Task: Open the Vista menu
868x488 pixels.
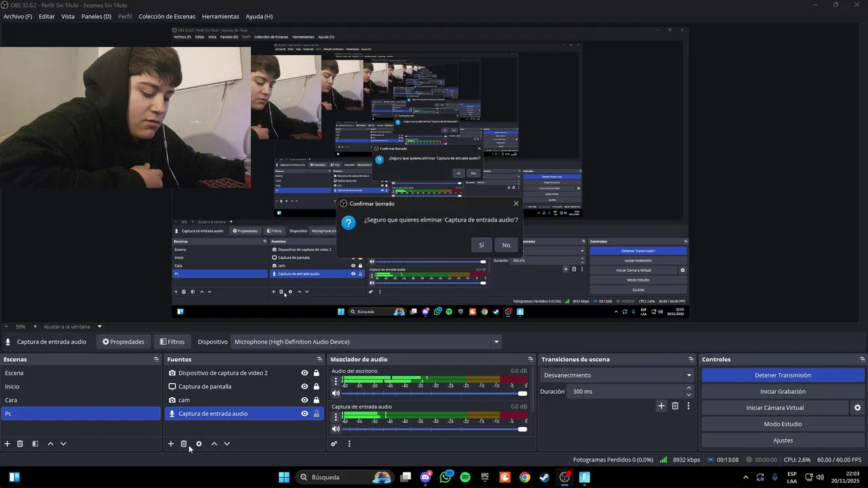Action: [x=68, y=16]
